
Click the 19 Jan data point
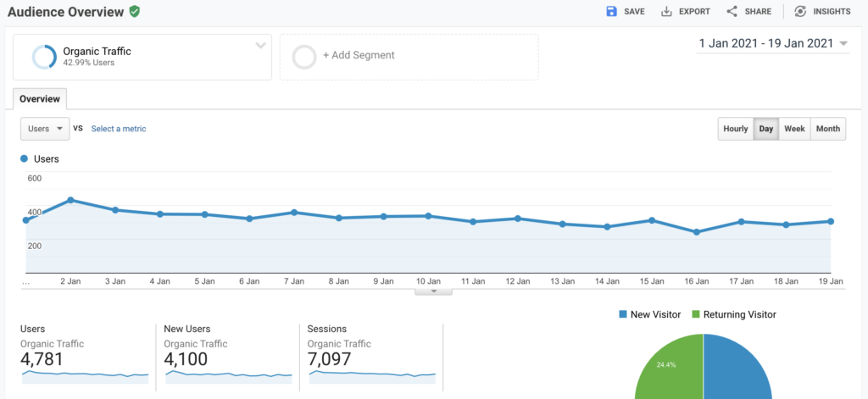(831, 221)
